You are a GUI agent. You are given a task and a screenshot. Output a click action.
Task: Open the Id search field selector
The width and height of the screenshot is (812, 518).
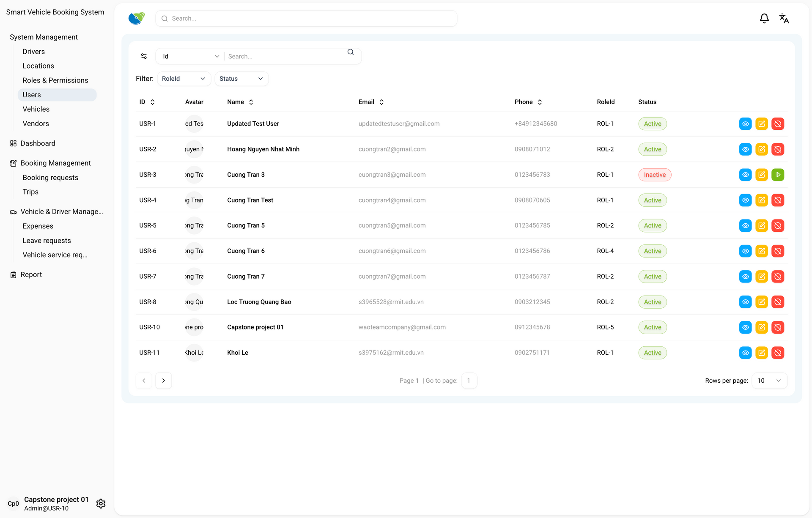190,56
